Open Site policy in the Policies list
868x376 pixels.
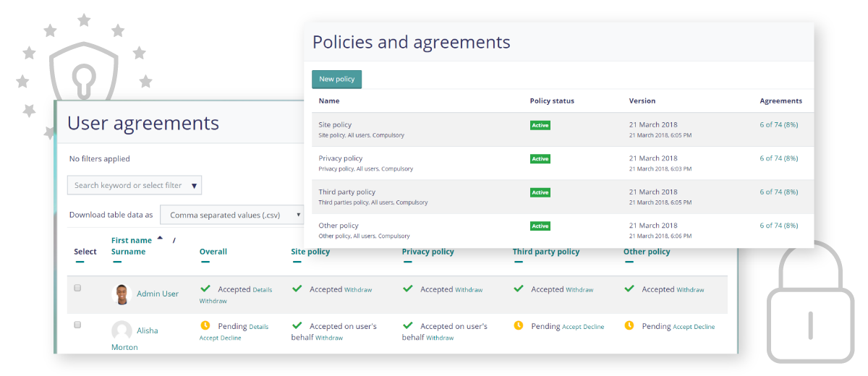(335, 124)
